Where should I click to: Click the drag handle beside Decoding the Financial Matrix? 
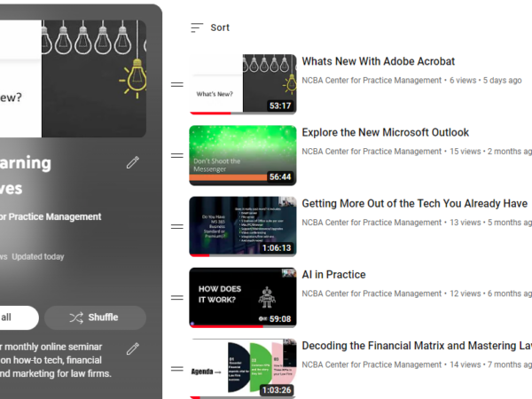point(176,368)
